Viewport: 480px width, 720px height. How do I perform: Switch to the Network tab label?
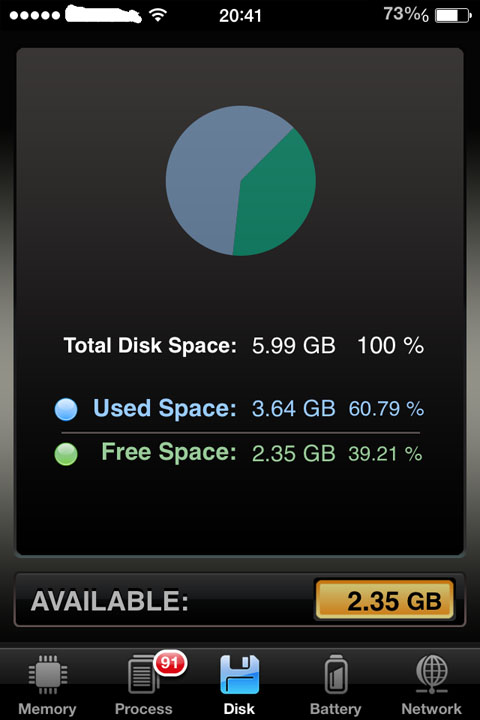coord(431,709)
